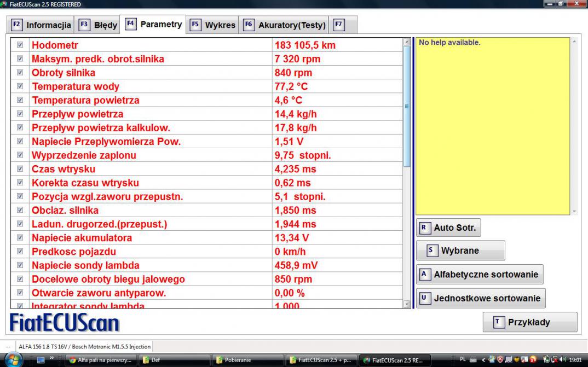This screenshot has height=367, width=588.
Task: Click parameter list scrollbar down arrow
Action: pos(406,304)
